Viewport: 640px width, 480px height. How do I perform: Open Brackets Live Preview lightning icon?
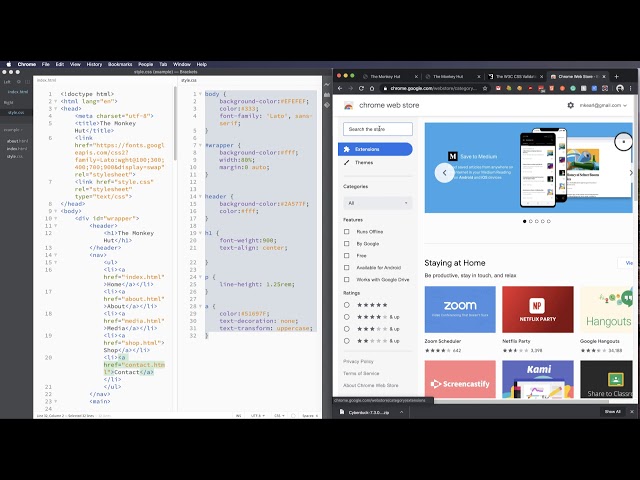click(327, 84)
